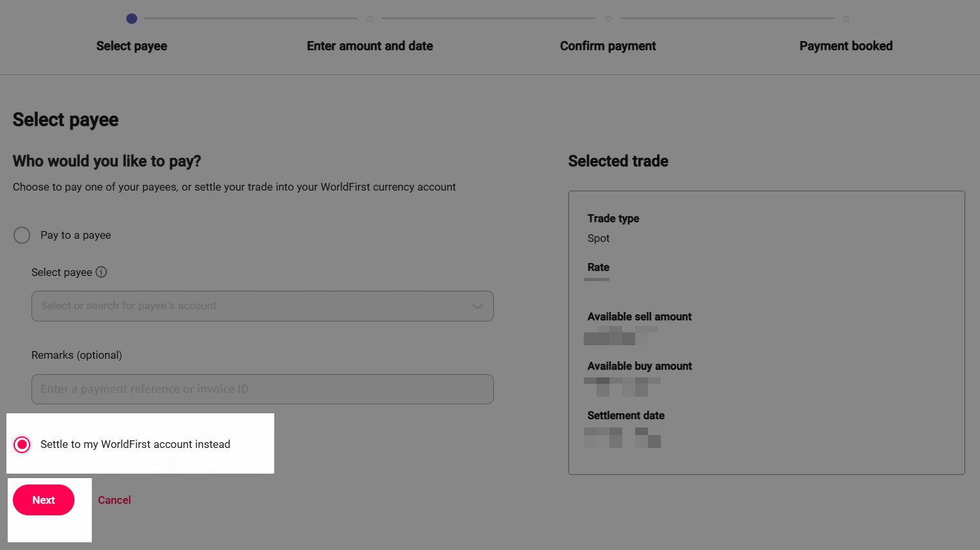980x550 pixels.
Task: Click the Confirm payment step dot
Action: pyautogui.click(x=608, y=19)
